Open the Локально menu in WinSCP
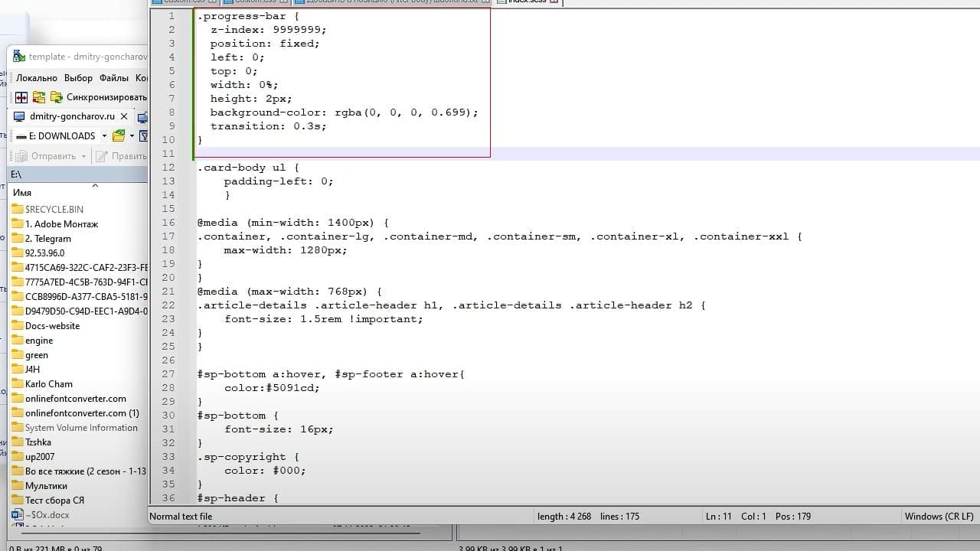Screen dimensions: 980x551 click(37, 78)
